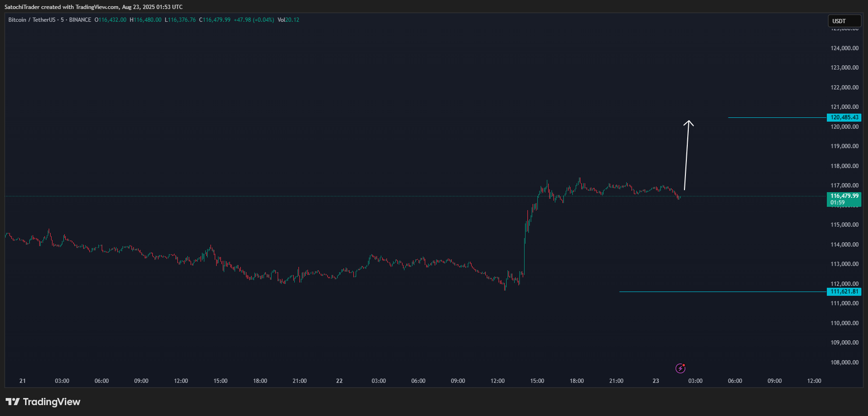
Task: Click the date label 23 on time axis
Action: 656,381
